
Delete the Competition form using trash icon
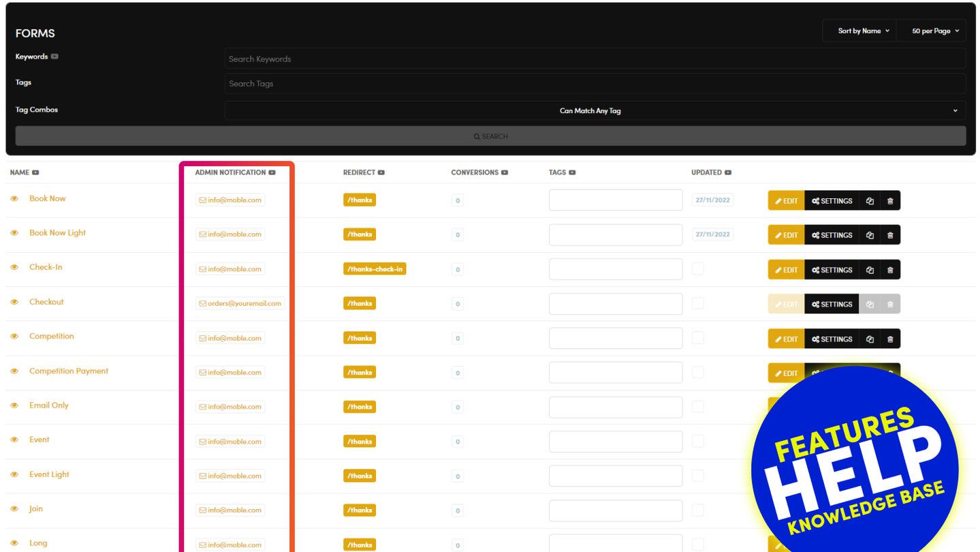tap(889, 339)
